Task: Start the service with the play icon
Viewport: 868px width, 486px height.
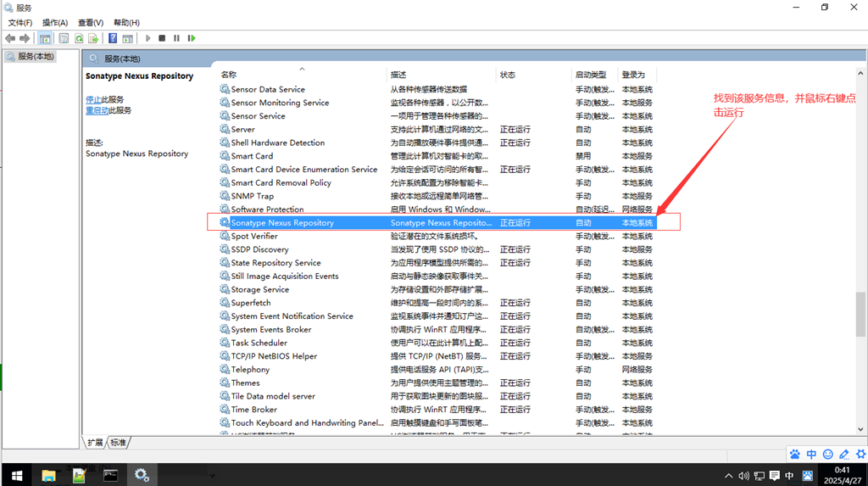Action: [x=147, y=38]
